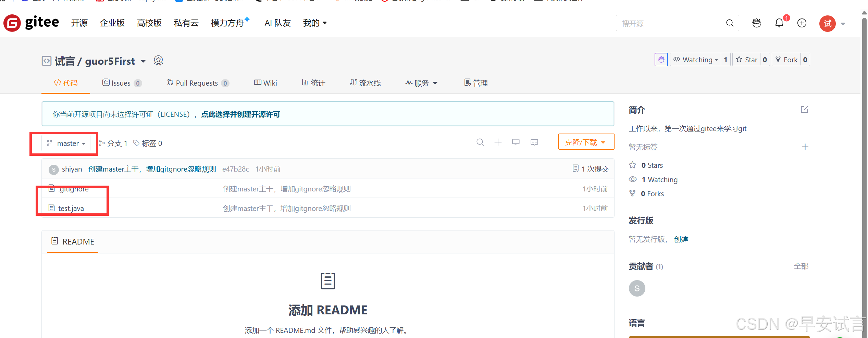Click the contributor avatar S
The width and height of the screenshot is (868, 338).
637,288
